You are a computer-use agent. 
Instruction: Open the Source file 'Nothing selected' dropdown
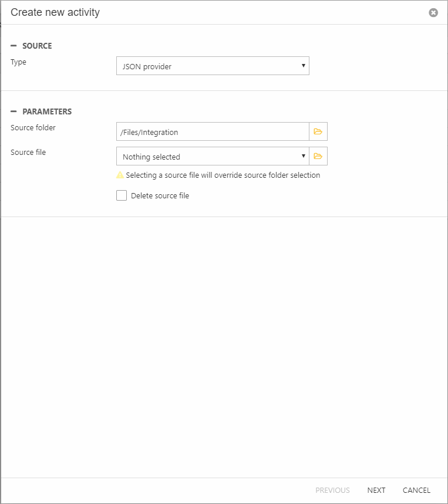coord(213,157)
